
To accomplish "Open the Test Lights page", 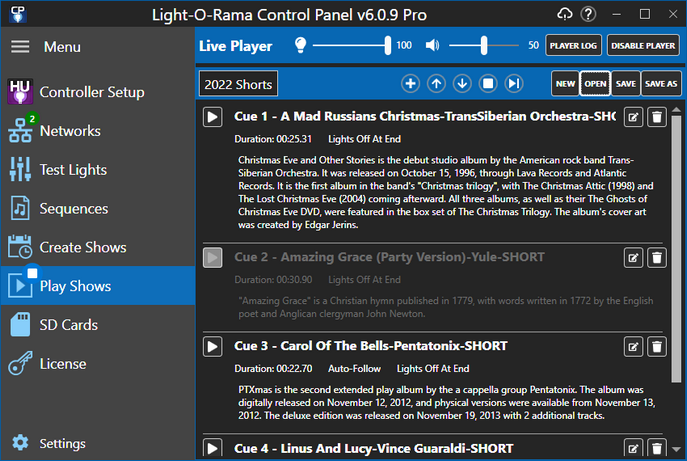I will pos(98,170).
